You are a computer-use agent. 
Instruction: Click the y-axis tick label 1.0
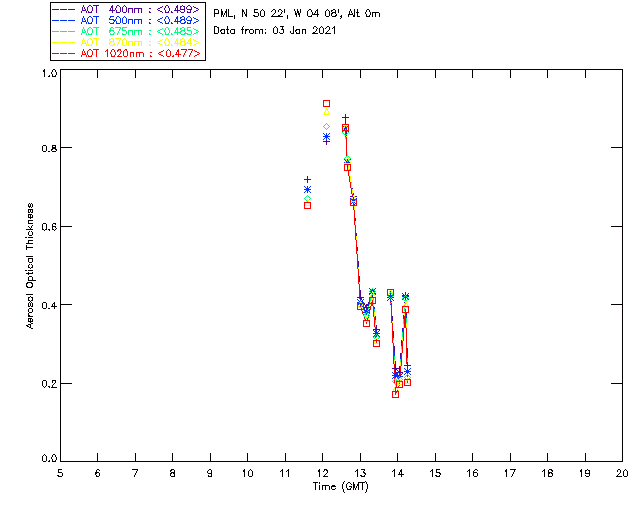point(49,73)
